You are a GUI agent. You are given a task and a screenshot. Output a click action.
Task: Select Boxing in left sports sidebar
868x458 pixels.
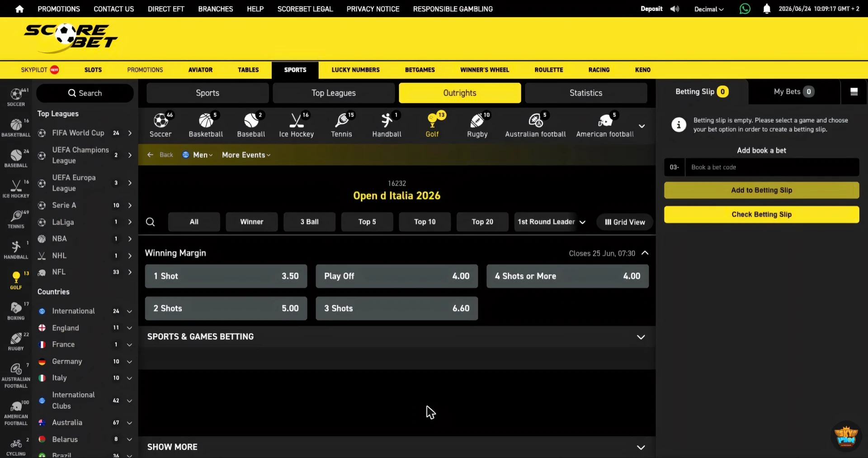click(16, 311)
